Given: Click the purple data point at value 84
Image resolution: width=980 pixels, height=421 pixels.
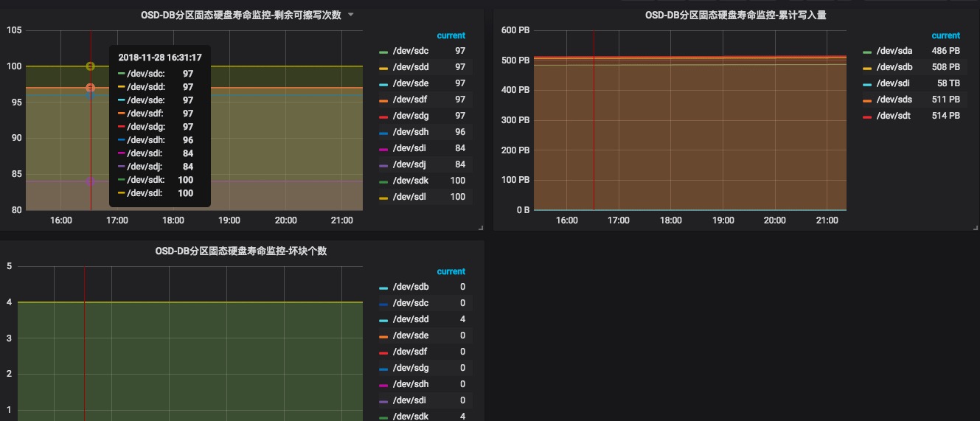Looking at the screenshot, I should click(x=90, y=181).
